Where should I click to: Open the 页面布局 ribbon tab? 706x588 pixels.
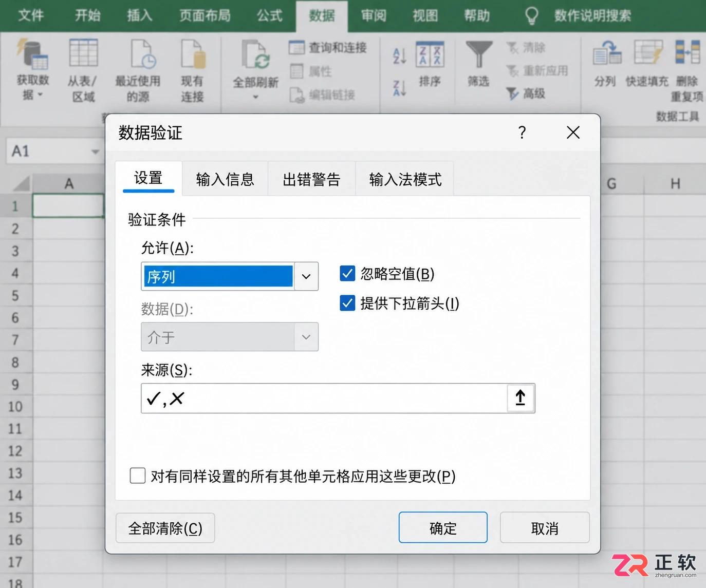[205, 16]
